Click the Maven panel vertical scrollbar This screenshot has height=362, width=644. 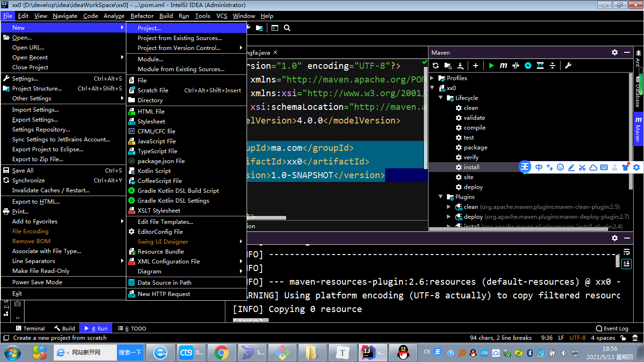point(631,131)
